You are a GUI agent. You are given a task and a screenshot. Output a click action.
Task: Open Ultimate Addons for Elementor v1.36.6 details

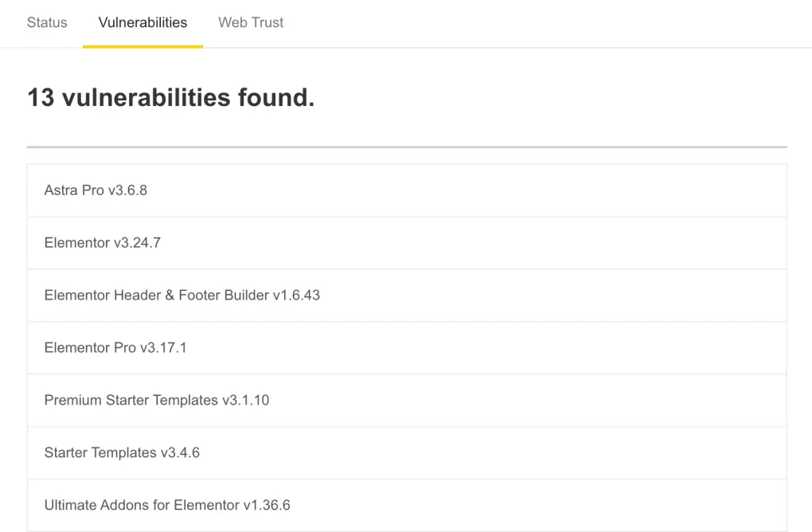[x=406, y=505]
